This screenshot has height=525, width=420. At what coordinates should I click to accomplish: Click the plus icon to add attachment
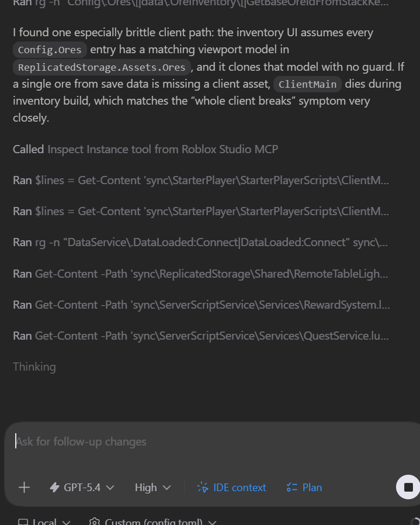pos(24,487)
